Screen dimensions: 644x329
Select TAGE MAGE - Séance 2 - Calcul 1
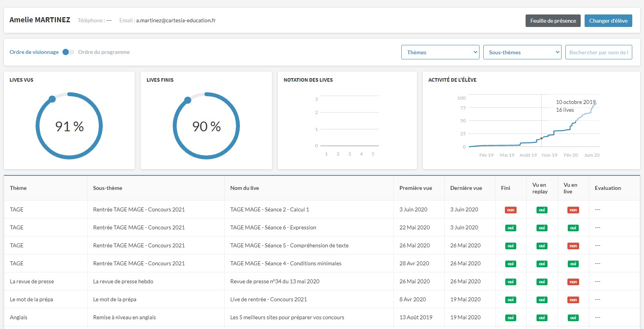pyautogui.click(x=270, y=209)
